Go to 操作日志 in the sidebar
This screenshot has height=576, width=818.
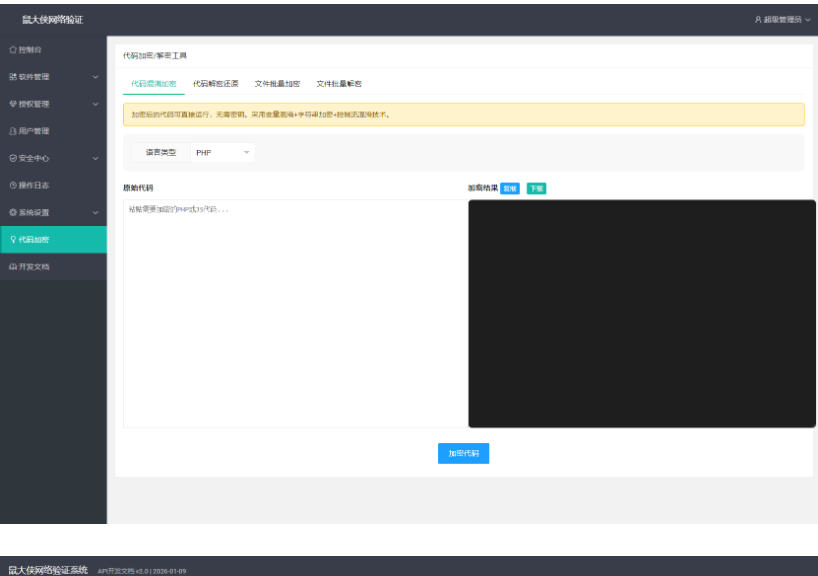(x=30, y=185)
